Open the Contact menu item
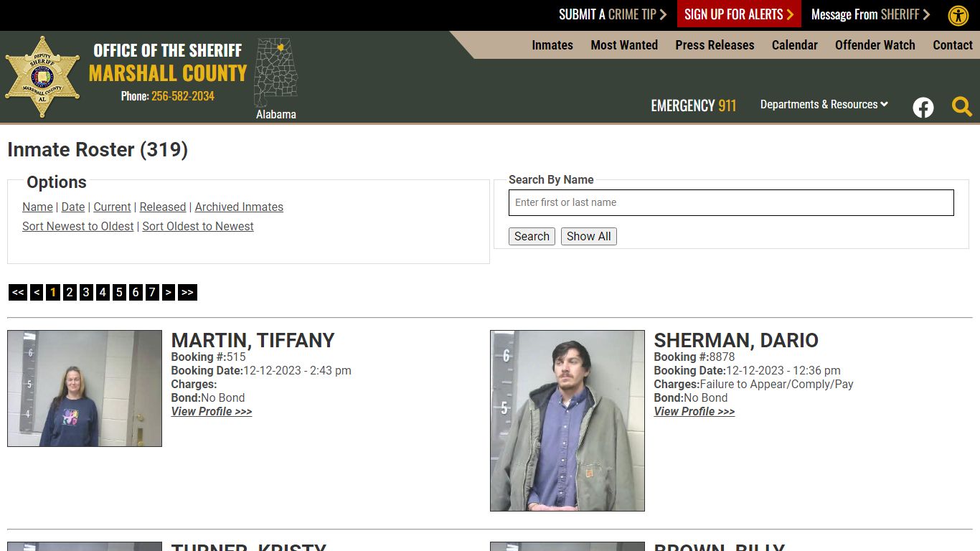This screenshot has width=980, height=551. (x=953, y=44)
